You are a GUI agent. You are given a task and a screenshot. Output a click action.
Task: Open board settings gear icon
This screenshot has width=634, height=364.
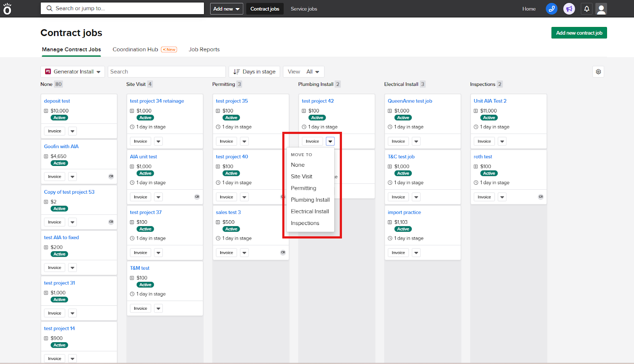coord(598,72)
